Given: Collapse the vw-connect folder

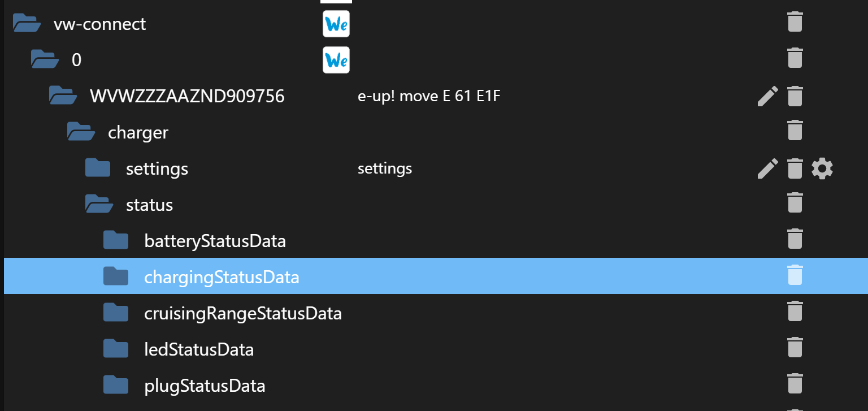Looking at the screenshot, I should 27,24.
